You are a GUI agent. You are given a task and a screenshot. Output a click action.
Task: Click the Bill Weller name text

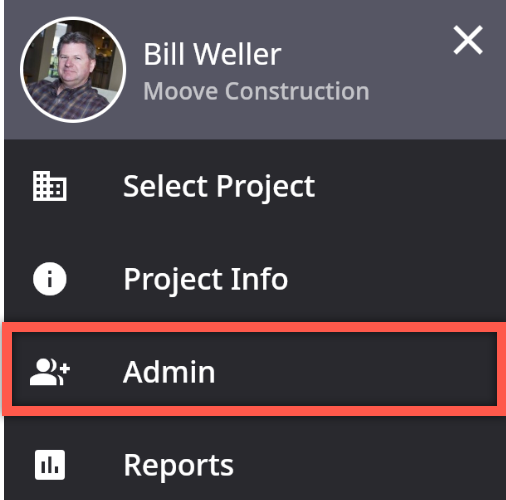tap(212, 54)
